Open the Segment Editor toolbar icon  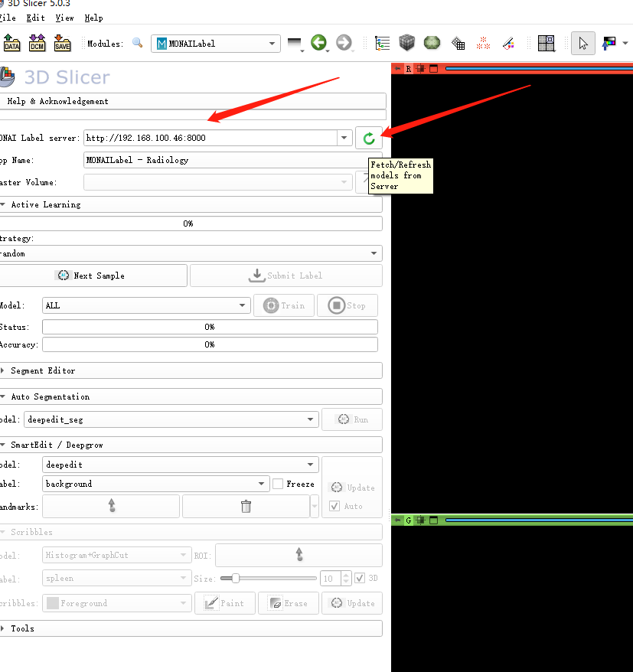tap(508, 44)
